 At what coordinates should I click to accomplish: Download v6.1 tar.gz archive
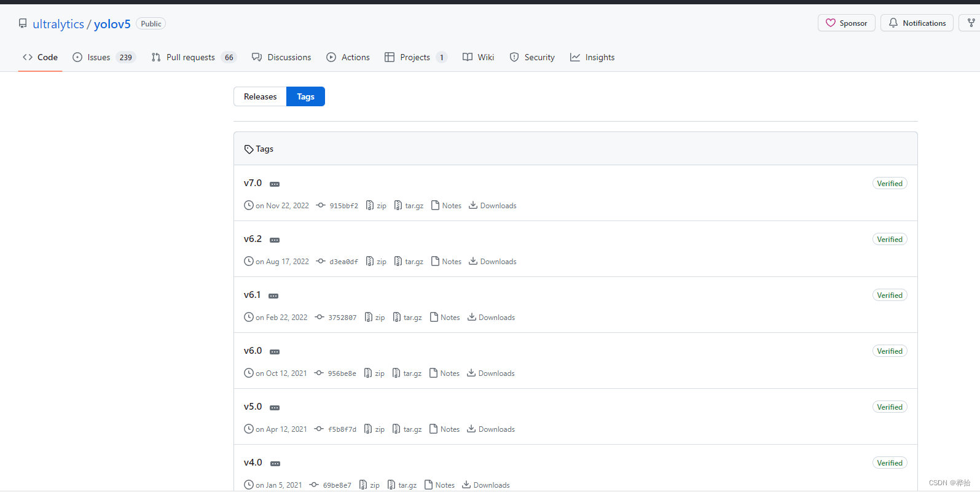click(407, 318)
